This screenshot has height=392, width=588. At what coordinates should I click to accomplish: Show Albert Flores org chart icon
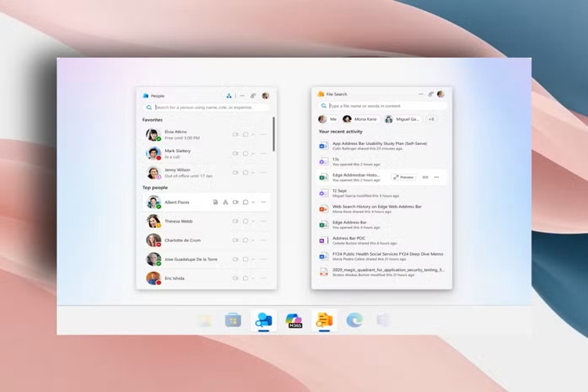click(x=225, y=202)
